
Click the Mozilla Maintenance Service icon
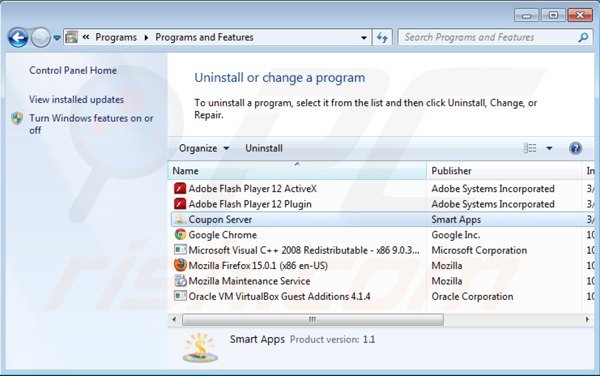(180, 281)
